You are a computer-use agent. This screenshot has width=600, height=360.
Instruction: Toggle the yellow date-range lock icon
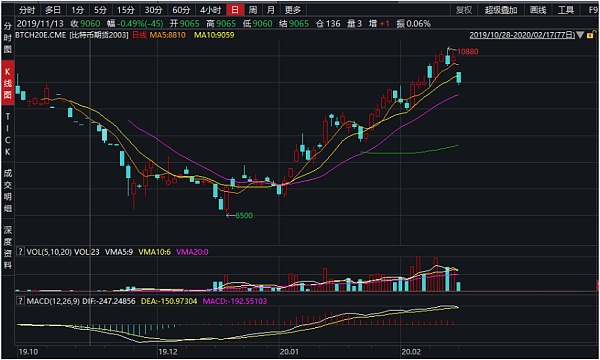(x=590, y=35)
